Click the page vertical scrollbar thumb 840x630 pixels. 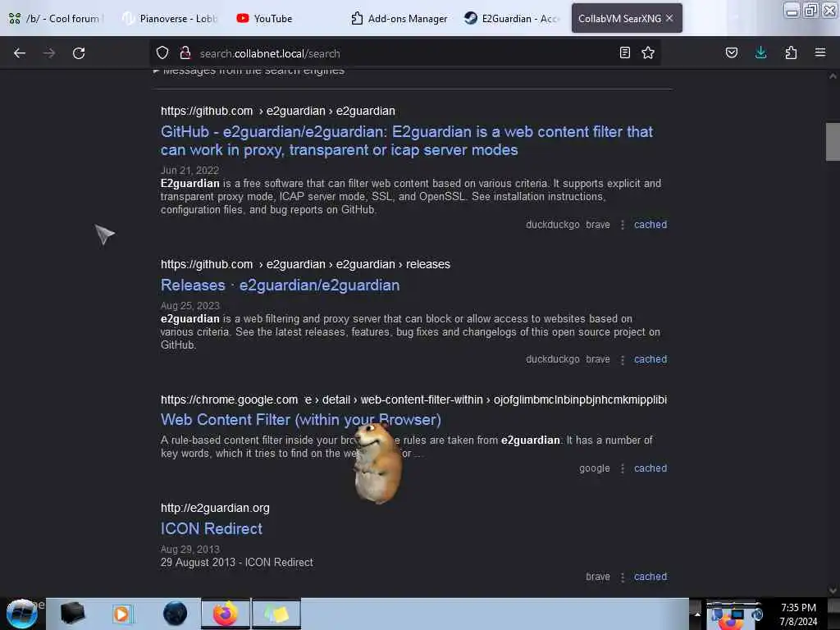[x=833, y=141]
